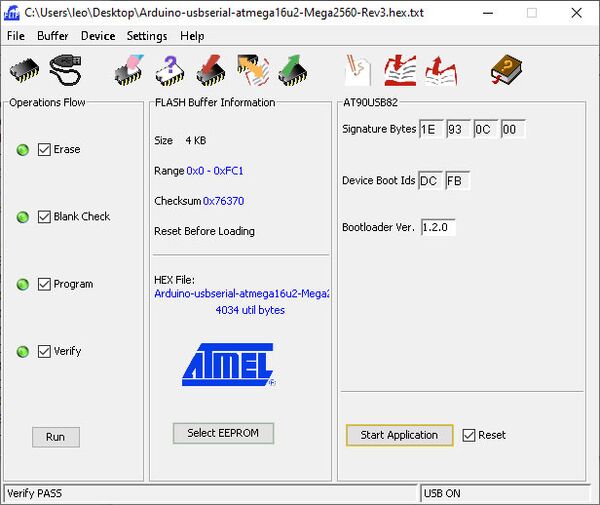Click the 'Reset Before Loading' text

(204, 231)
